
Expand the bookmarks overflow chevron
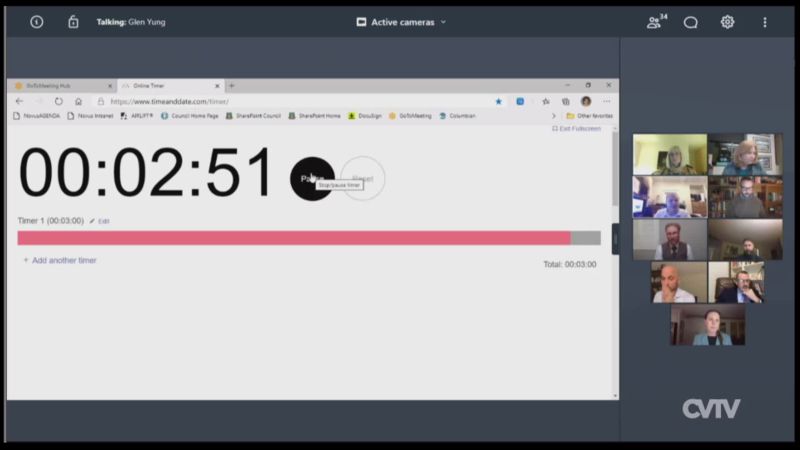(554, 116)
